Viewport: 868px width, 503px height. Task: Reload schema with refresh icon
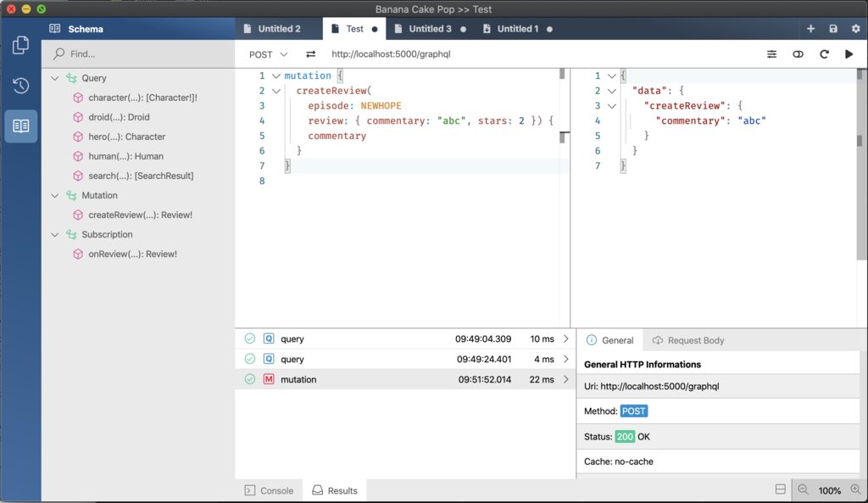point(824,54)
